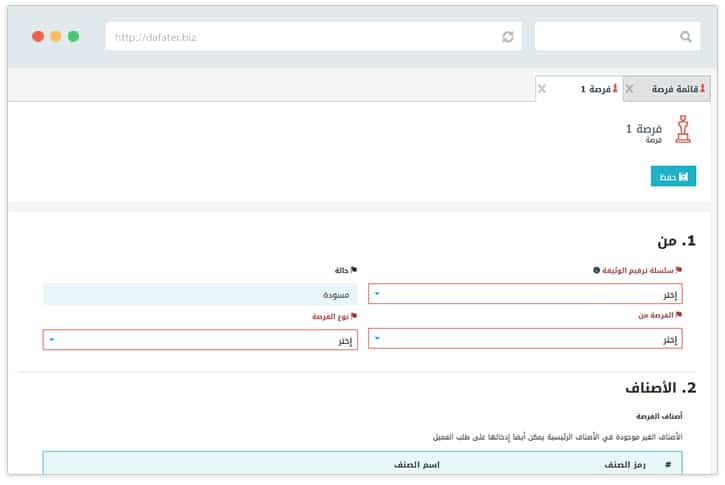Open the نوع الفرصة dropdown
This screenshot has width=725, height=485.
200,340
